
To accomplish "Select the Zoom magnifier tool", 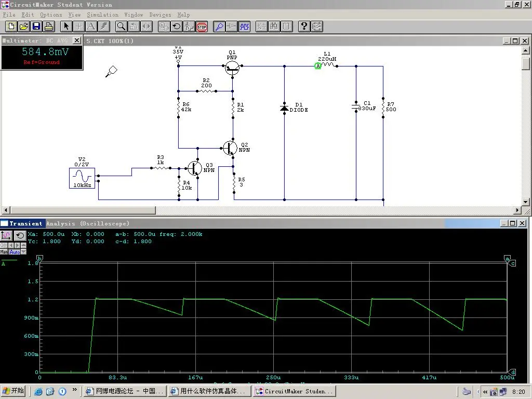I will (x=121, y=26).
